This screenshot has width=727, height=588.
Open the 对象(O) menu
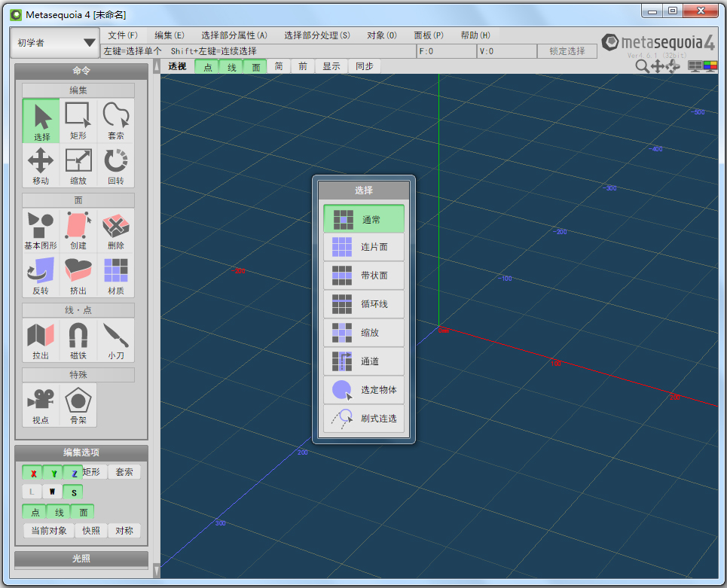point(382,35)
